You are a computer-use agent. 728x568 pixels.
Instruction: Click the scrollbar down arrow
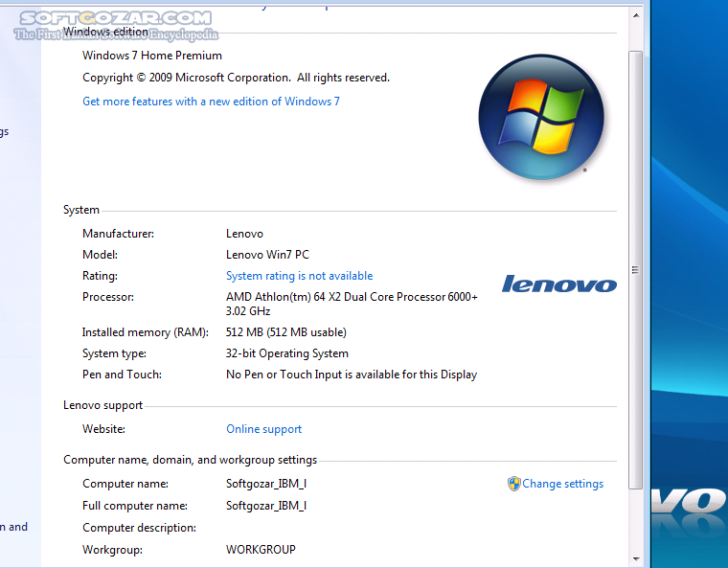(x=636, y=558)
